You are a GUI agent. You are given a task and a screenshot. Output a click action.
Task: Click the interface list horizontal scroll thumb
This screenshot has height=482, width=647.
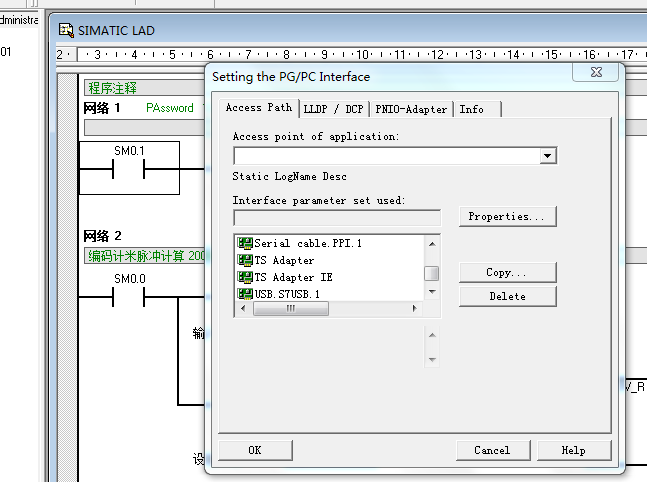coord(291,308)
